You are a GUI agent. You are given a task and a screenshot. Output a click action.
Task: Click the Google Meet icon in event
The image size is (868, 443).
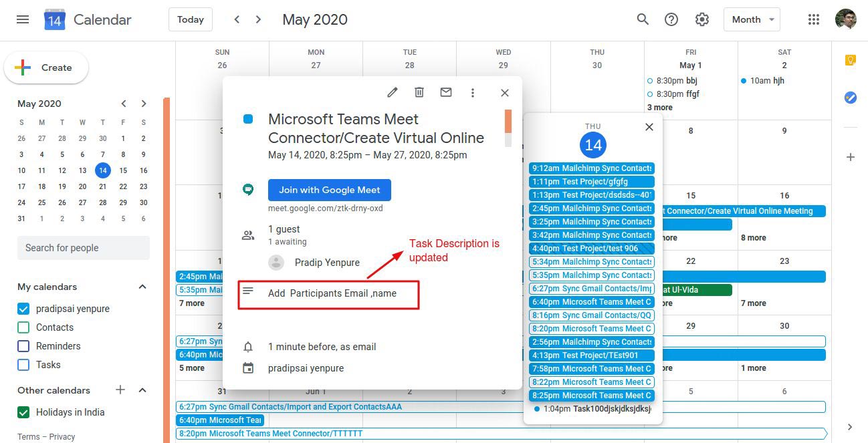248,190
